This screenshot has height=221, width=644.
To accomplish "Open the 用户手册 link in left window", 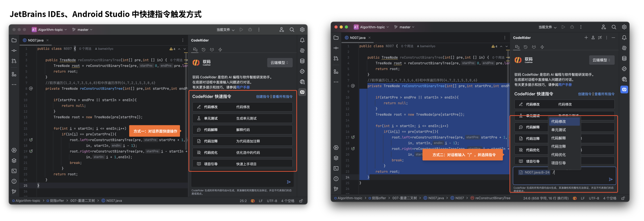I will [243, 87].
